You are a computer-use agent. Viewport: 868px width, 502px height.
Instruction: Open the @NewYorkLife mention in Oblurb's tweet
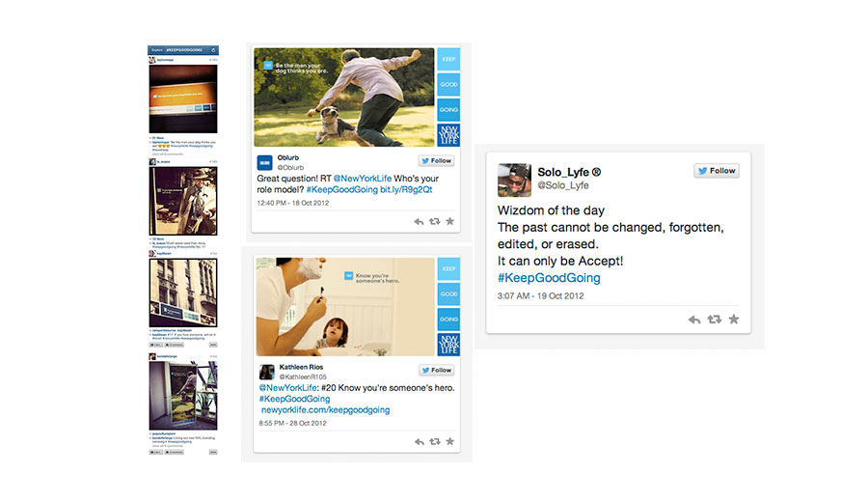[362, 179]
